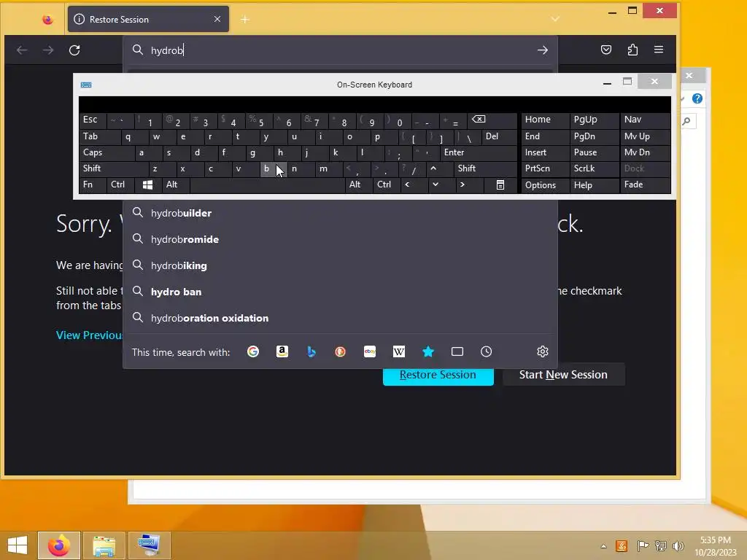Open View Previous tabs link
Image resolution: width=747 pixels, height=560 pixels.
[89, 335]
